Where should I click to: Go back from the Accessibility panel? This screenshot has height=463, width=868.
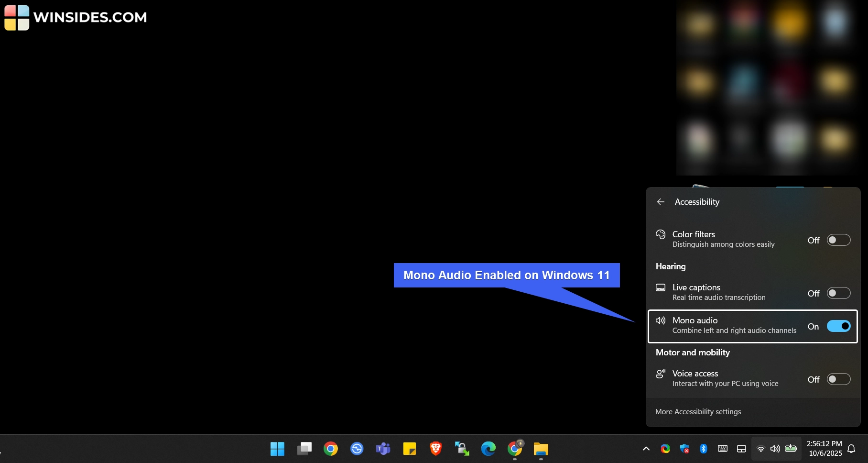[661, 202]
